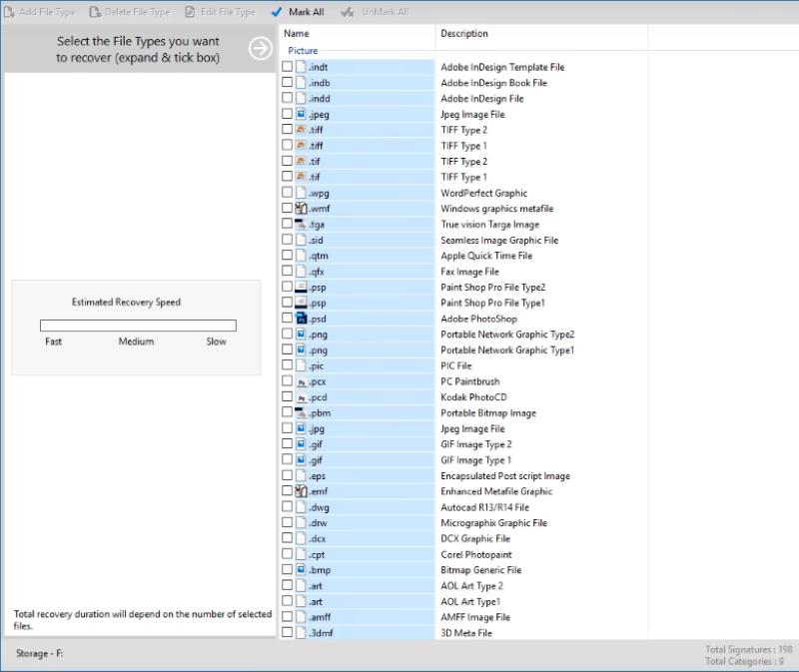Click the Delete File Type toolbar icon
799x672 pixels.
click(x=94, y=12)
